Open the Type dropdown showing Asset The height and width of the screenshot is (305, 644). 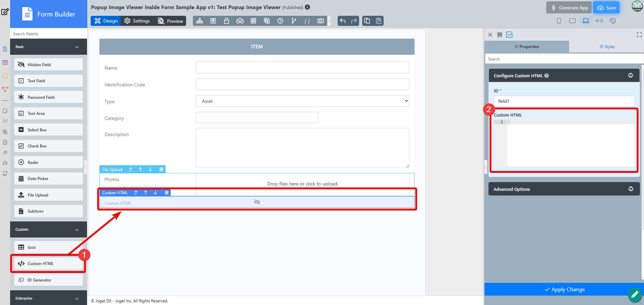tap(302, 101)
